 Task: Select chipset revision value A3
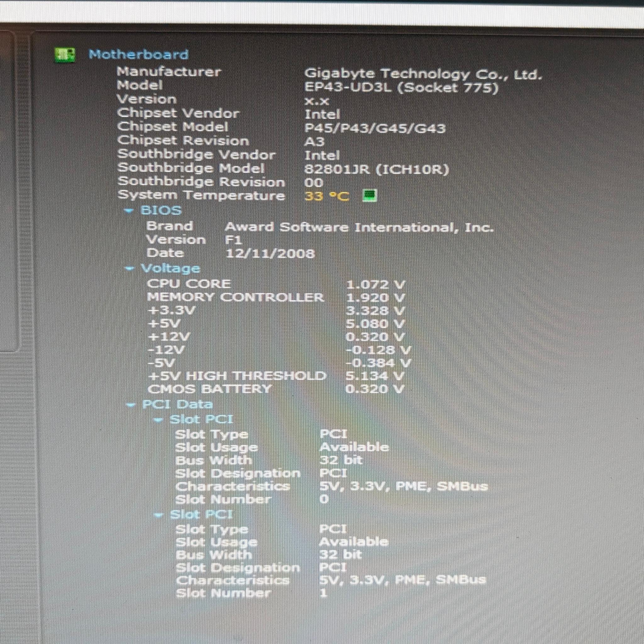point(314,142)
